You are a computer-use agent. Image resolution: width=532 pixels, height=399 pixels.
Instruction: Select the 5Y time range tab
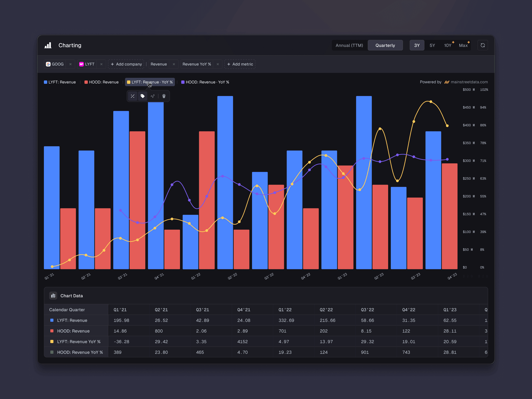coord(432,45)
